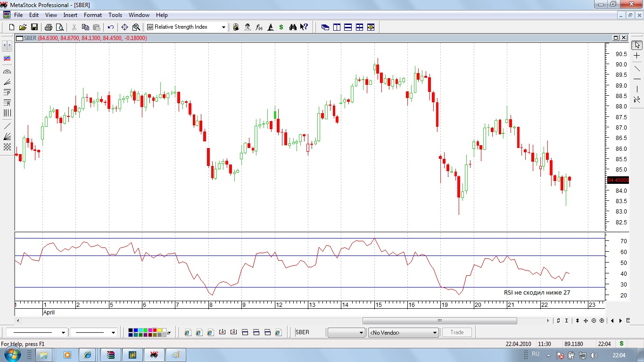Click the SBER symbol input field
Image resolution: width=644 pixels, height=362 pixels.
[309, 332]
